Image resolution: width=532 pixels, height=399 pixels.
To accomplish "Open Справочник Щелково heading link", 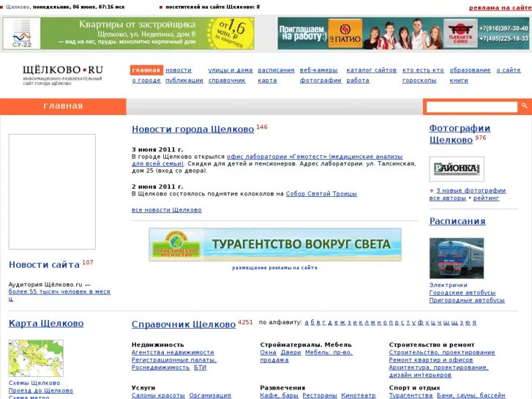I will coord(184,324).
